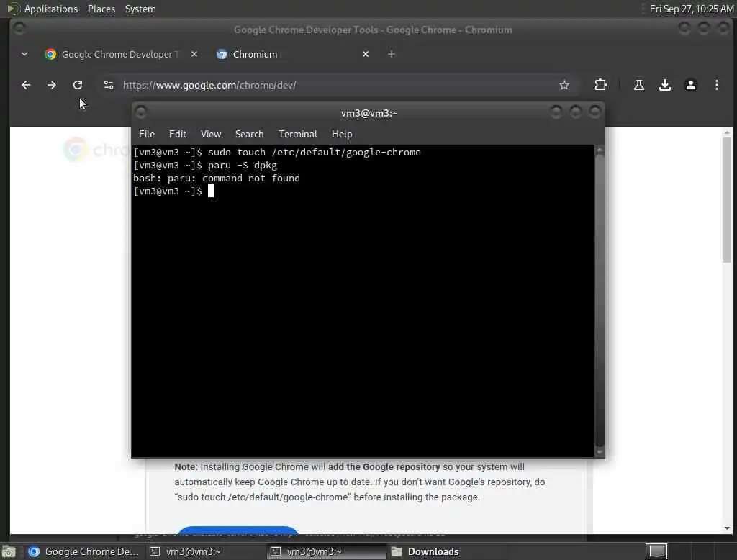The image size is (737, 560).
Task: Open the terminal Edit menu
Action: pyautogui.click(x=177, y=134)
